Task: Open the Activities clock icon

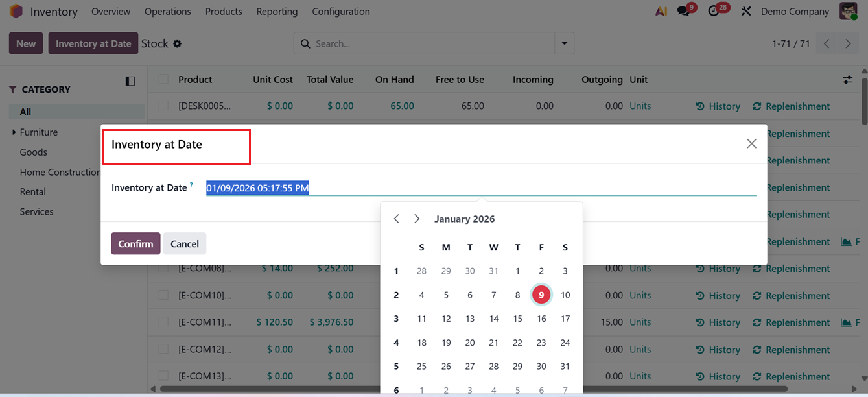Action: (x=714, y=10)
